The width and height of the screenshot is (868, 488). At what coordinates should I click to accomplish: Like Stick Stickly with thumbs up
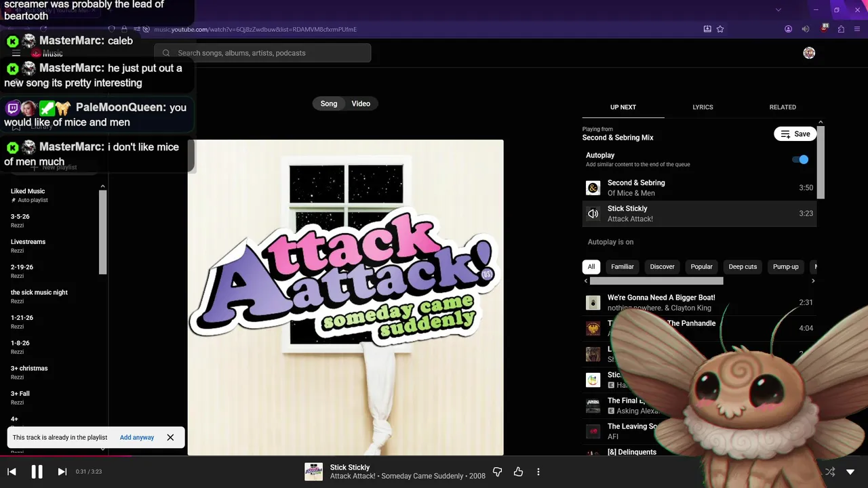pyautogui.click(x=519, y=472)
